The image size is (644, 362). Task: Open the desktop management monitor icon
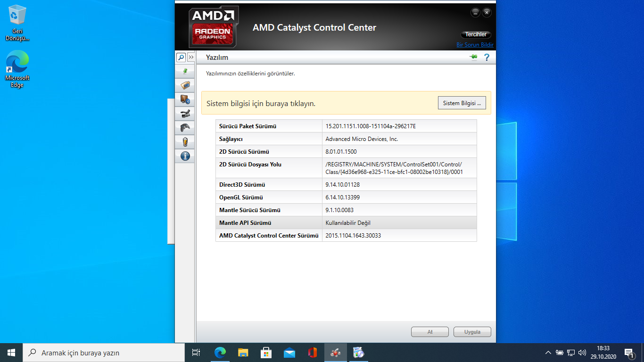pos(185,99)
